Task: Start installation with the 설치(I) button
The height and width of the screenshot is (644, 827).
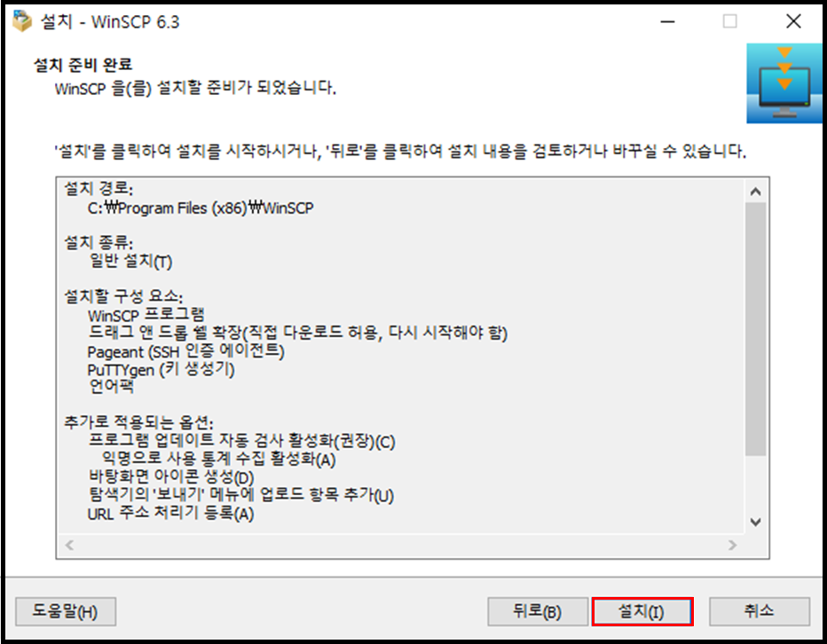Action: point(642,611)
